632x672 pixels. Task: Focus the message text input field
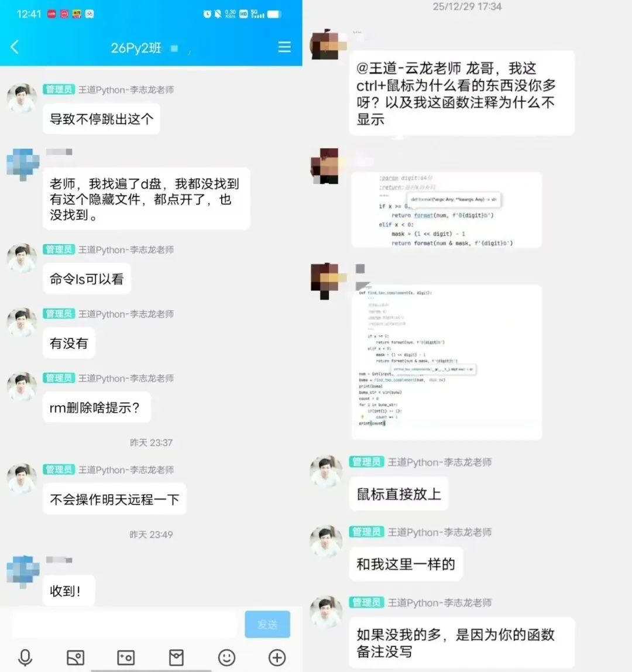point(124,625)
